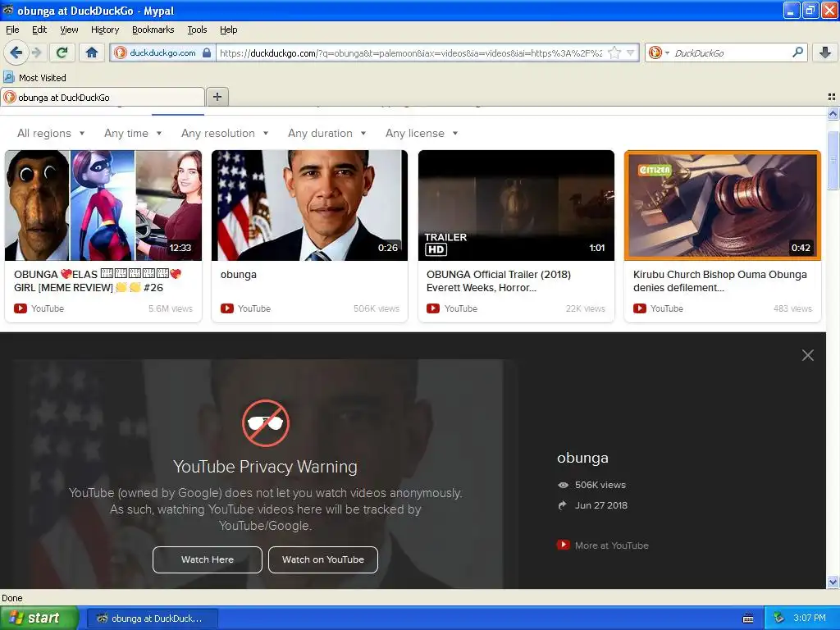The width and height of the screenshot is (840, 630).
Task: Click the YouTube icon under the Official Trailer video
Action: pos(433,308)
